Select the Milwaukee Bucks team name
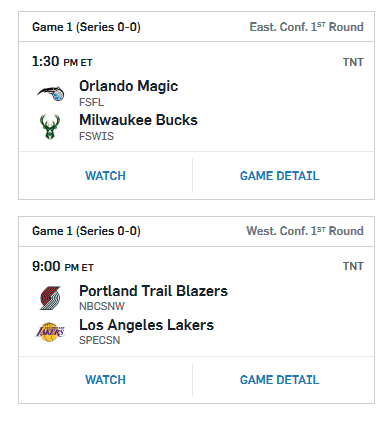This screenshot has height=429, width=390. pyautogui.click(x=138, y=120)
